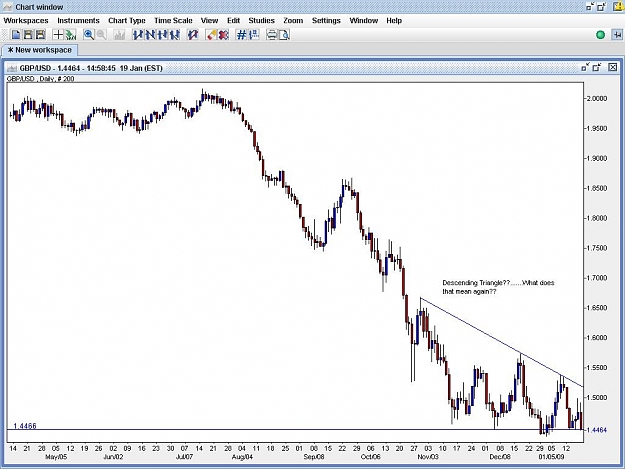Open the Workspaces menu
This screenshot has height=469, width=625.
point(26,20)
